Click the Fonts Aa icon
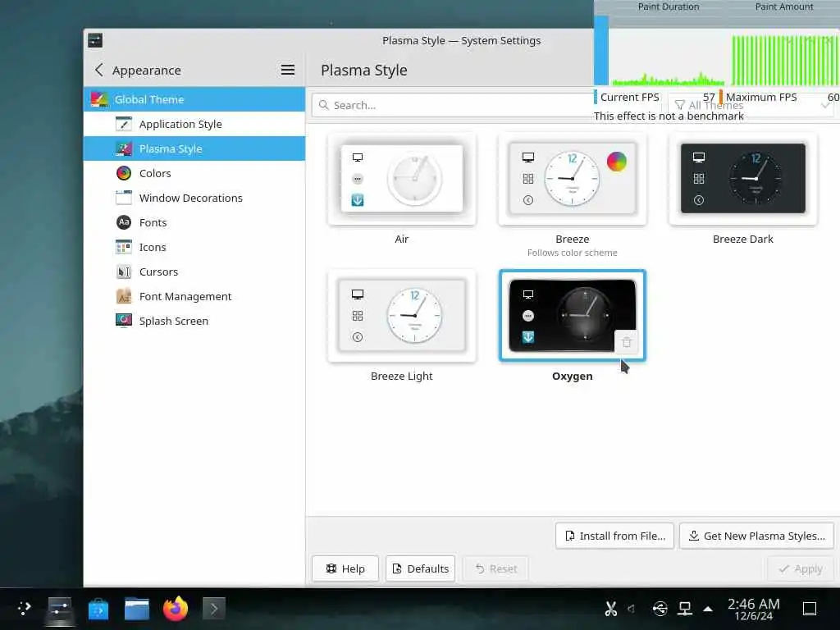 [124, 222]
